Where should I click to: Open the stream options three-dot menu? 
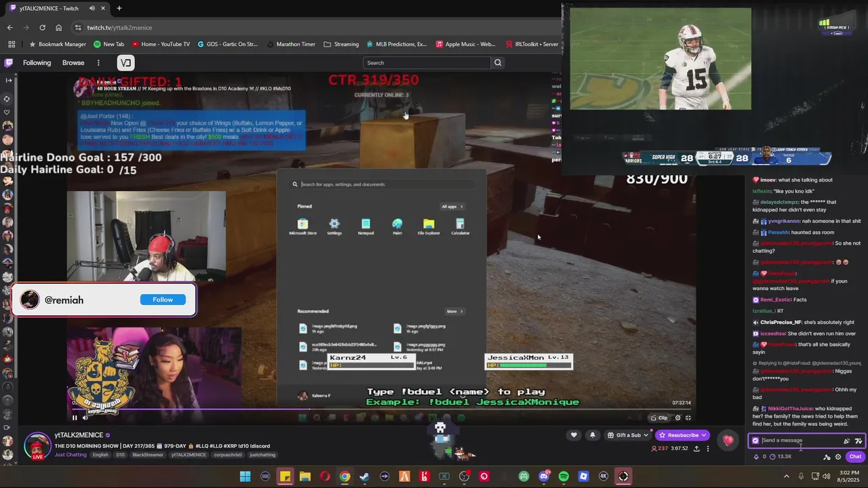point(707,449)
